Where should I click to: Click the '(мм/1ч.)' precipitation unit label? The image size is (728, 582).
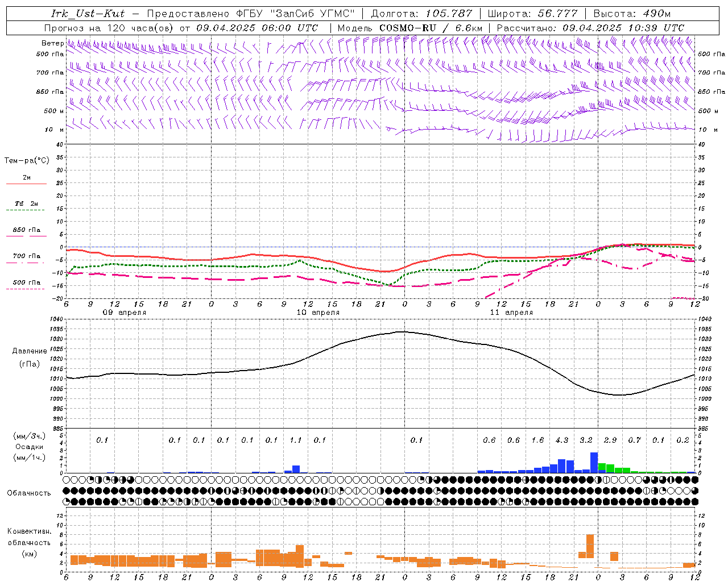(x=29, y=458)
